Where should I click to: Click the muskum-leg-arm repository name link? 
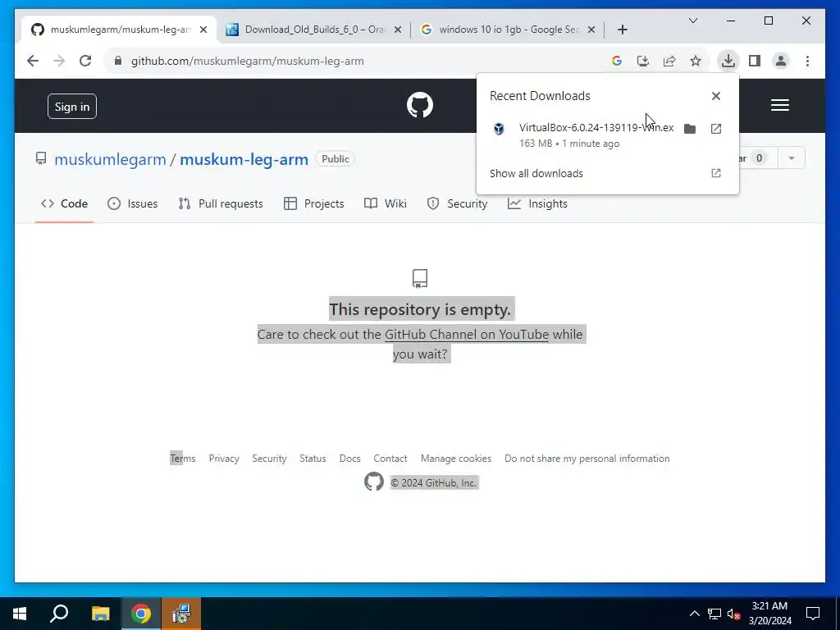244,159
